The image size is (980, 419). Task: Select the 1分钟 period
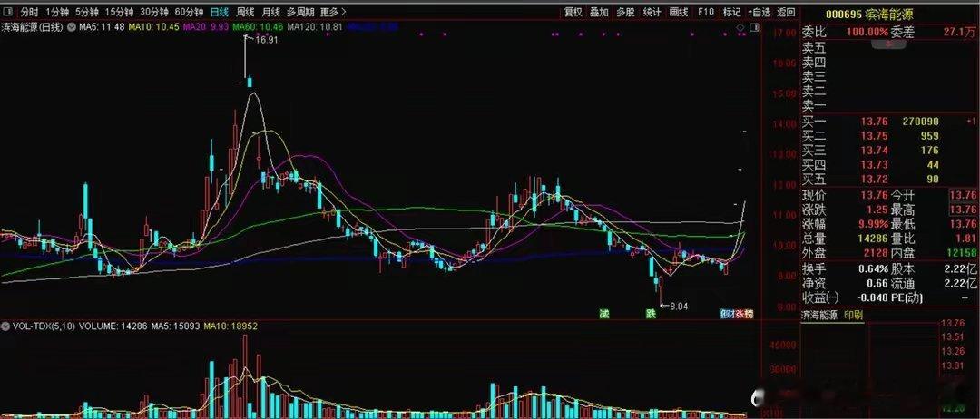point(57,12)
